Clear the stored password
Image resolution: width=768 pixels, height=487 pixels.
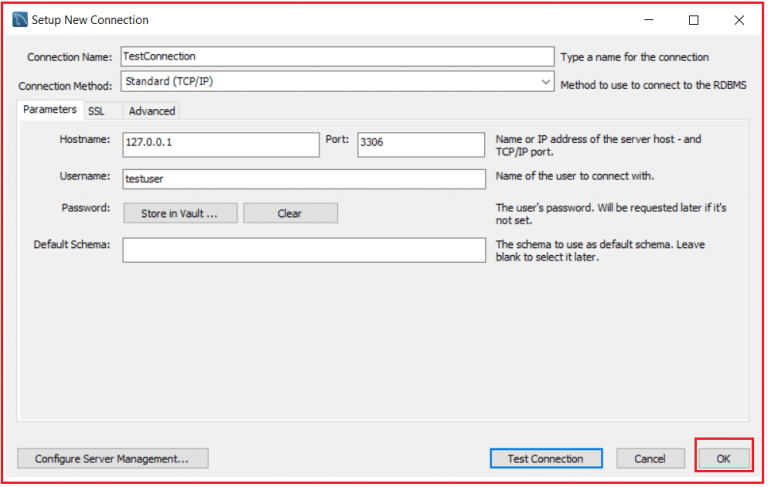click(290, 213)
